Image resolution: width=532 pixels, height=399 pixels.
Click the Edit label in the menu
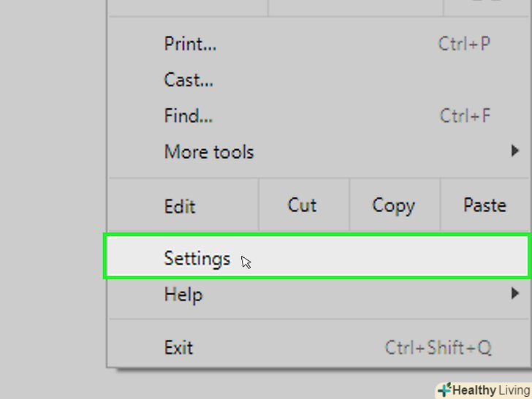[180, 206]
